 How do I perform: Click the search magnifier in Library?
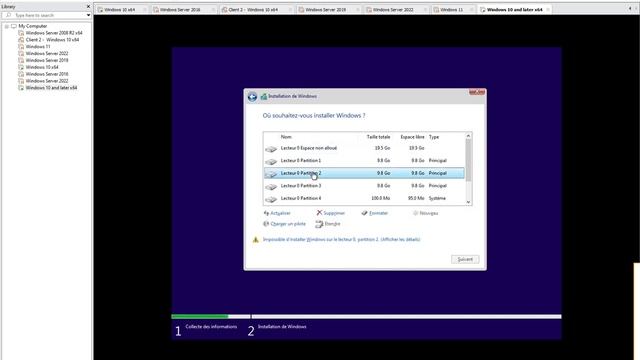8,15
